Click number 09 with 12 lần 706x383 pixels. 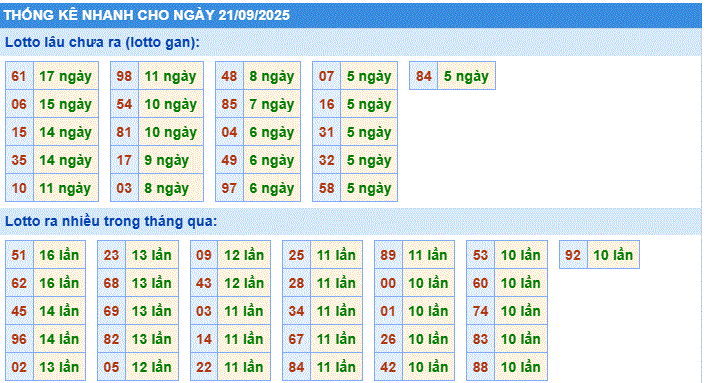tap(204, 255)
